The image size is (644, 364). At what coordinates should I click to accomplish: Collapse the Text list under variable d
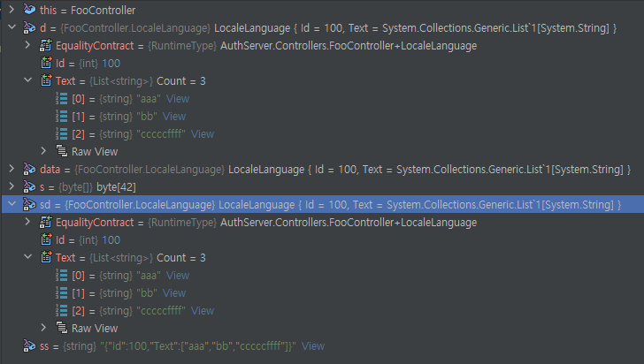28,80
